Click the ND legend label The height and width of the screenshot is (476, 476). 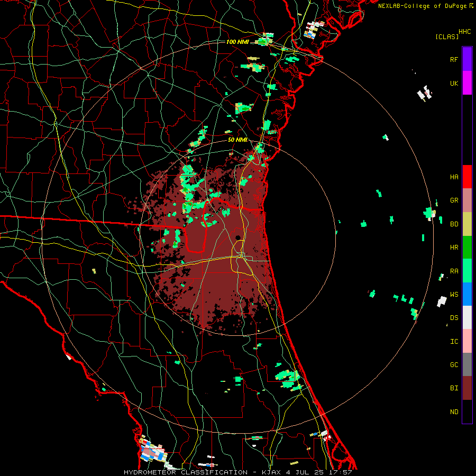click(454, 412)
